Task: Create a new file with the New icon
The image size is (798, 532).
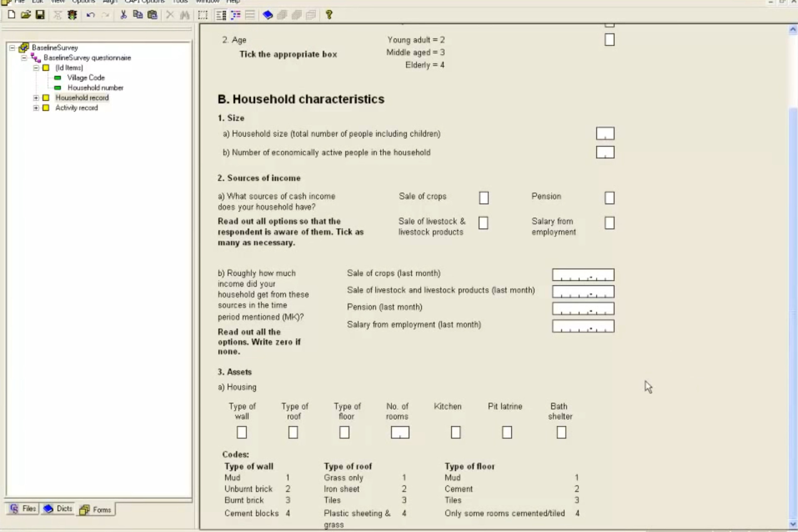Action: (x=12, y=15)
